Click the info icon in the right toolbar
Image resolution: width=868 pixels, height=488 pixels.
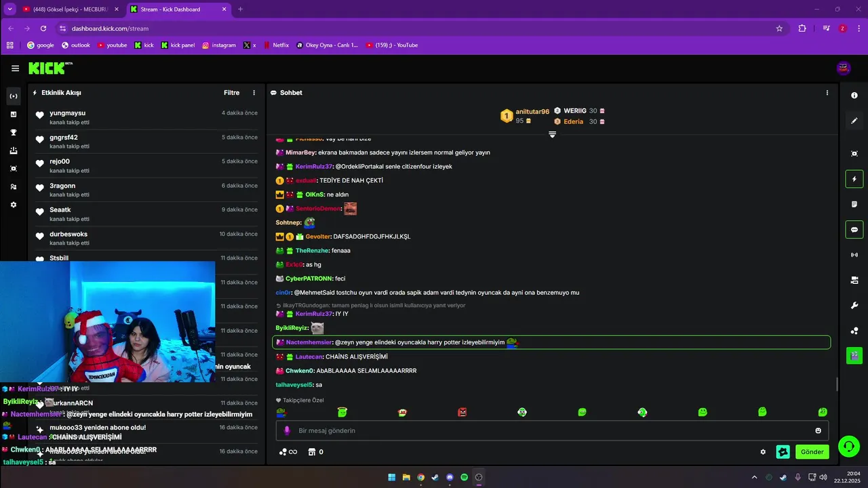pyautogui.click(x=854, y=96)
